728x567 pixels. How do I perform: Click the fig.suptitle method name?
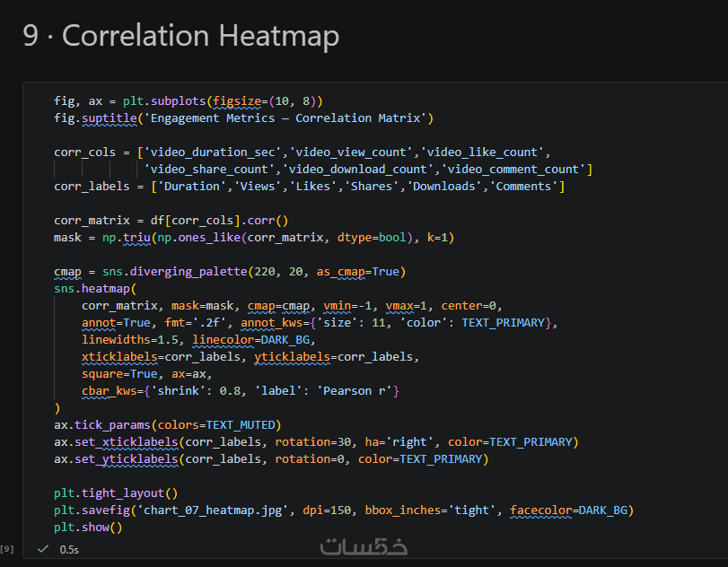tap(110, 118)
